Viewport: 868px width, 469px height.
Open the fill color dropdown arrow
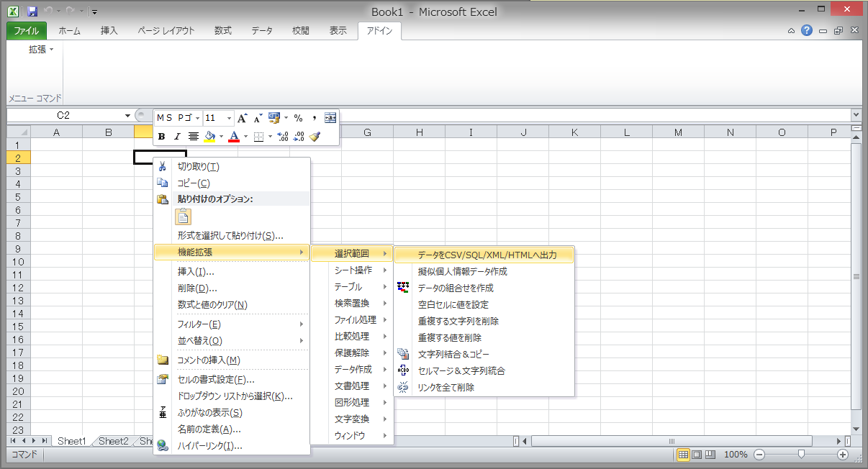[221, 135]
